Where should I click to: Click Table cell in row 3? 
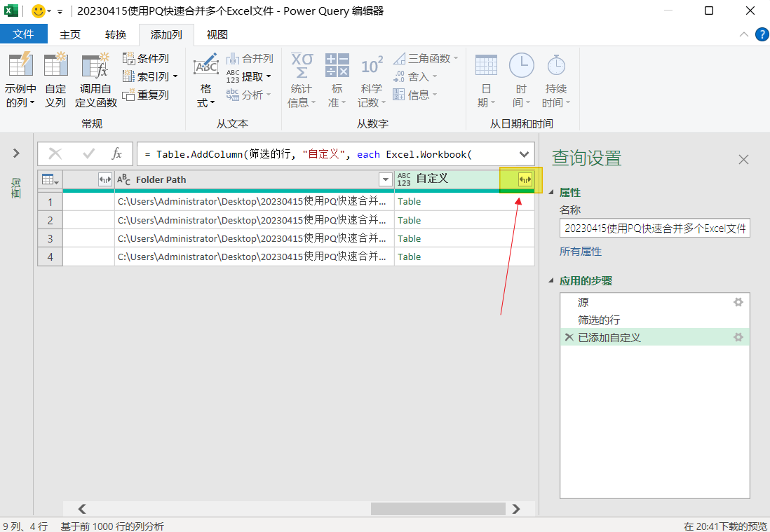[464, 238]
